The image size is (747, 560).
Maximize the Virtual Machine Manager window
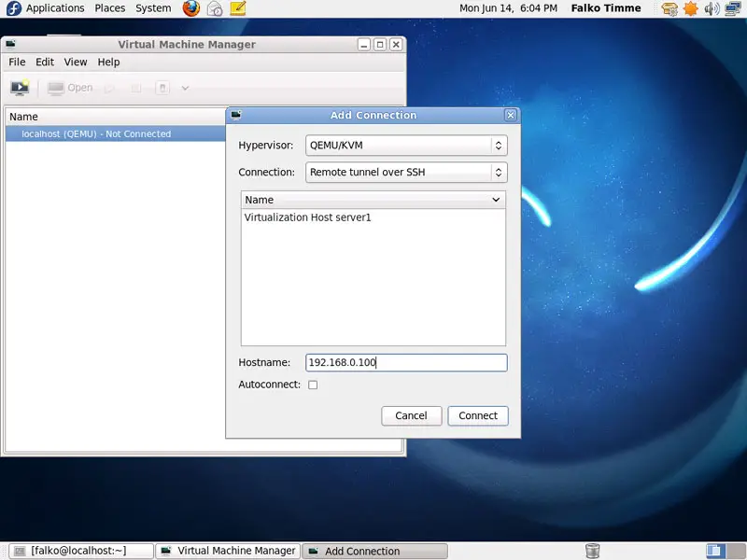pyautogui.click(x=380, y=45)
